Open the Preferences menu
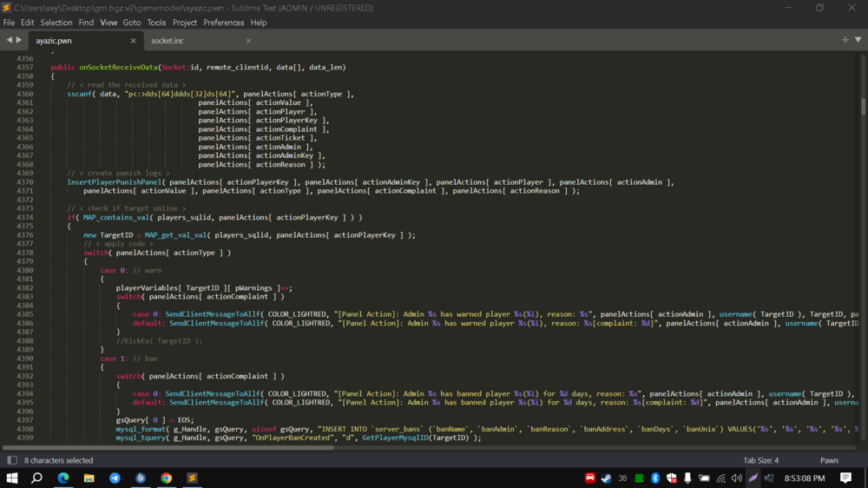This screenshot has height=488, width=868. [x=223, y=23]
